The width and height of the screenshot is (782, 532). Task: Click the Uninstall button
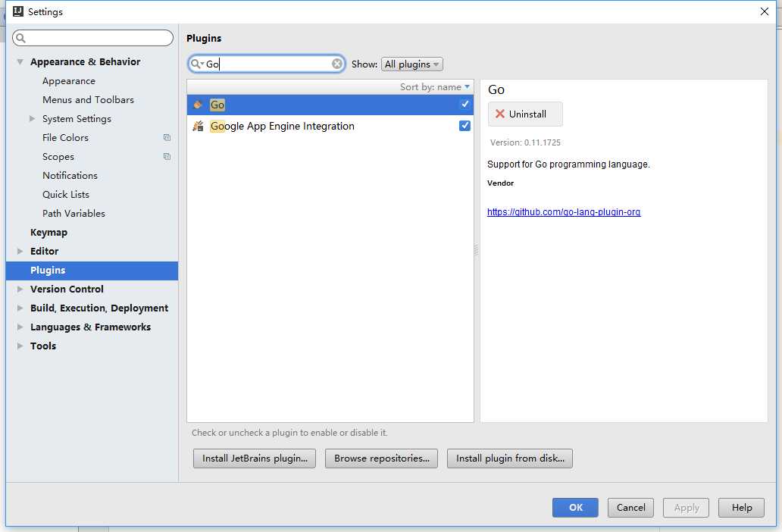point(525,114)
